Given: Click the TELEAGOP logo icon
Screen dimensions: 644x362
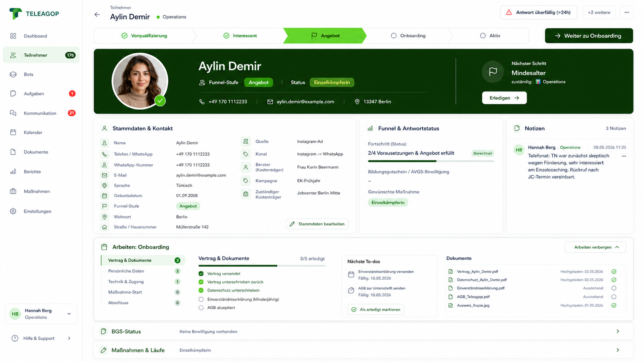Looking at the screenshot, I should coord(15,13).
